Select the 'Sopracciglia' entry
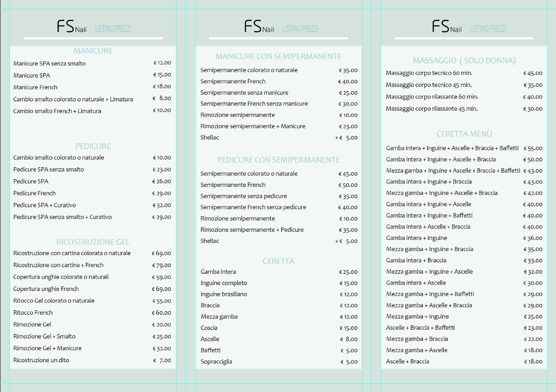 point(216,362)
